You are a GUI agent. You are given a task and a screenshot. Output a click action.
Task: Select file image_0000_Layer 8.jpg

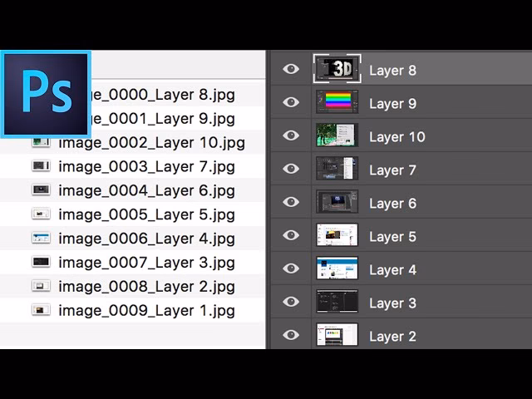pyautogui.click(x=163, y=95)
